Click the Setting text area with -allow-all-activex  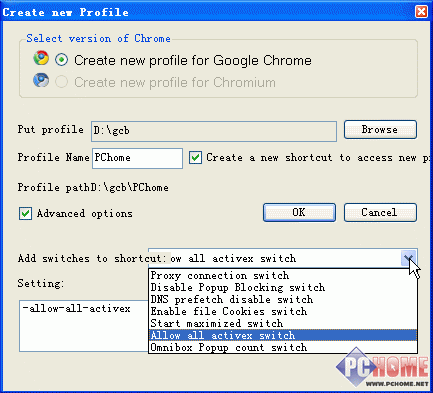pos(84,326)
